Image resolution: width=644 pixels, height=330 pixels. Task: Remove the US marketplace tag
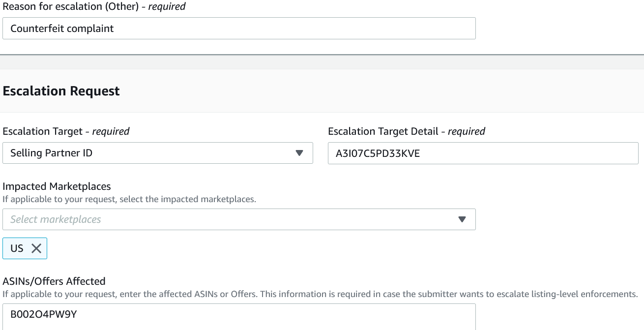pyautogui.click(x=36, y=248)
